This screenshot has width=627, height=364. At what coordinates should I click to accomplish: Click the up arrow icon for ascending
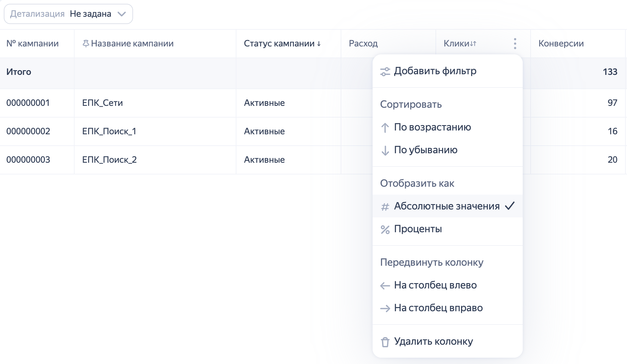(x=385, y=128)
